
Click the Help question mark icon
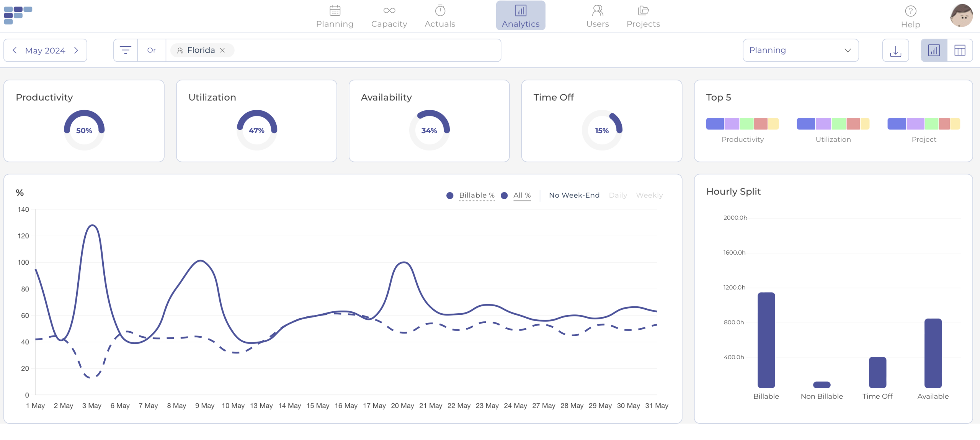910,11
